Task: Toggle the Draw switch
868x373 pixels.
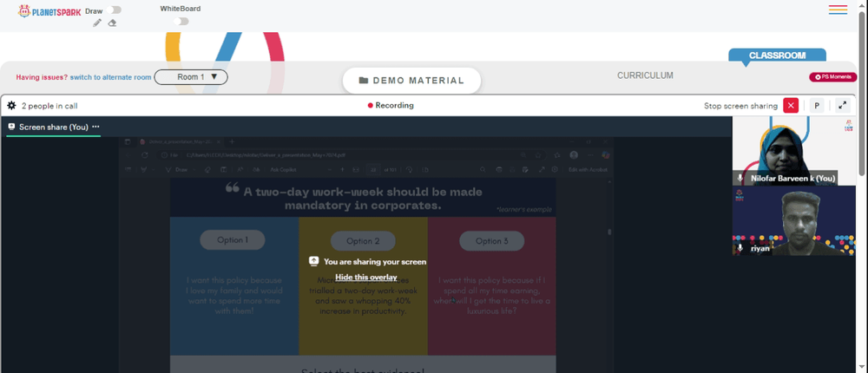Action: point(115,10)
